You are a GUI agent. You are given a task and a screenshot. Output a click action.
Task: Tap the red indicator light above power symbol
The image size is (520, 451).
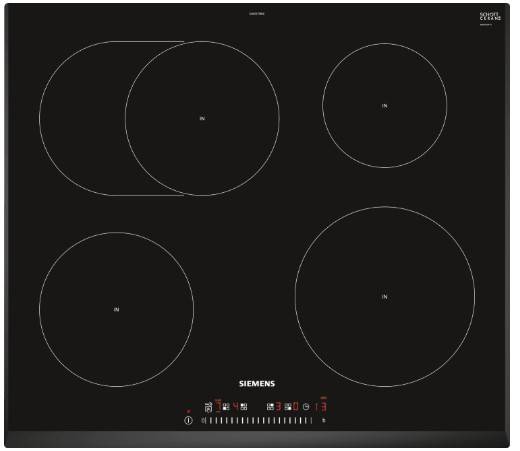coord(188,411)
